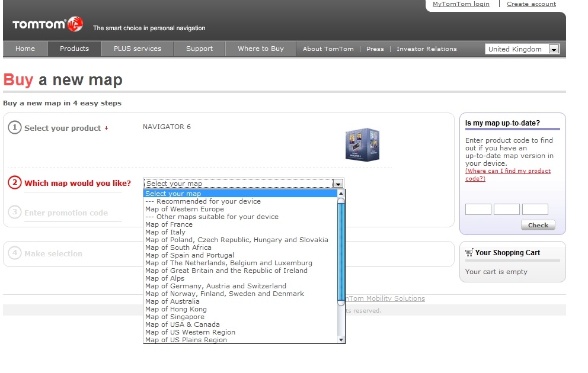Click 'Other maps suitable for your device' separator
588x373 pixels.
coord(241,217)
